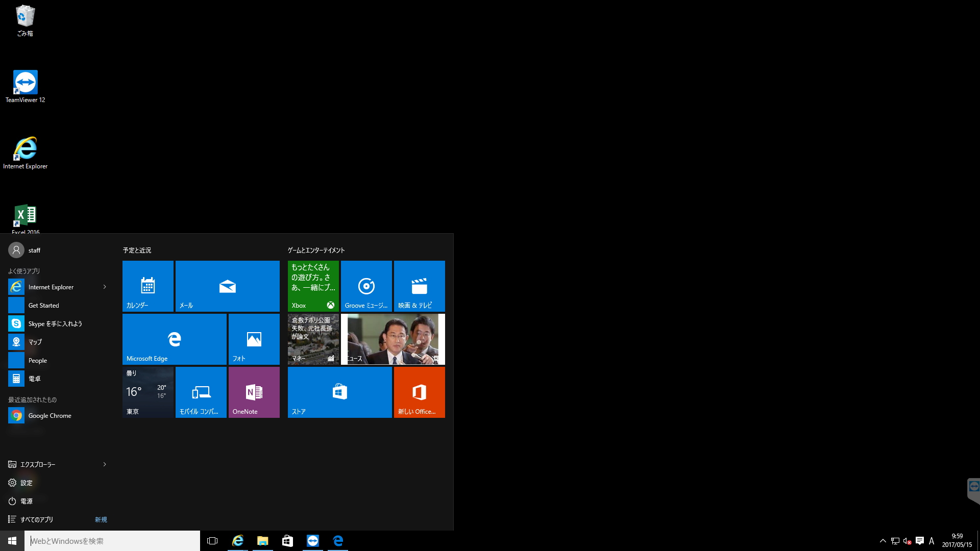Open the People app entry
Viewport: 980px width, 551px height.
57,361
